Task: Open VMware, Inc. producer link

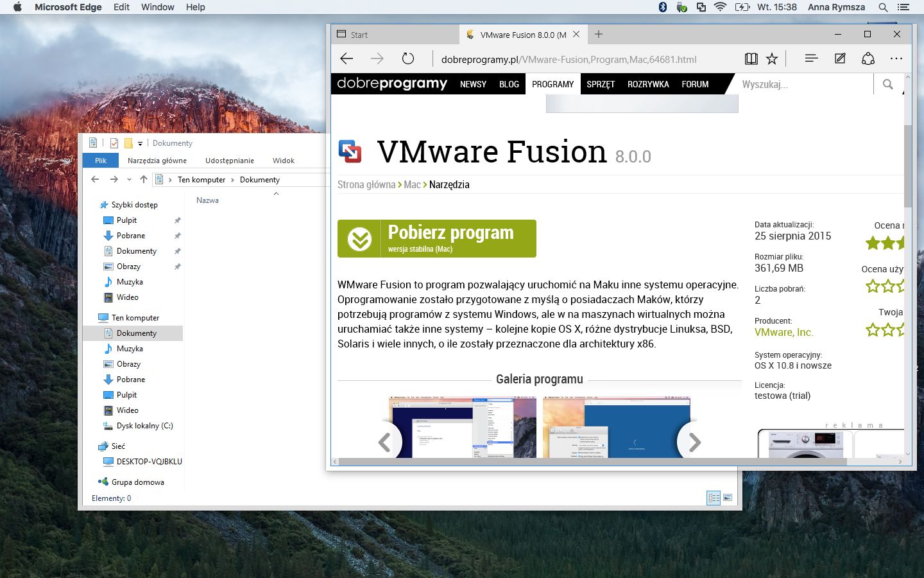Action: (x=783, y=332)
